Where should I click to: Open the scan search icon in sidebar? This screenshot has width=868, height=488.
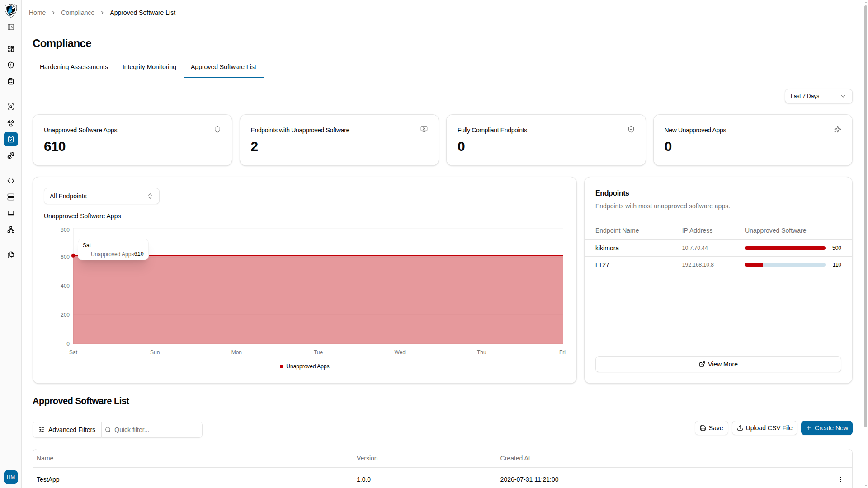coord(11,107)
